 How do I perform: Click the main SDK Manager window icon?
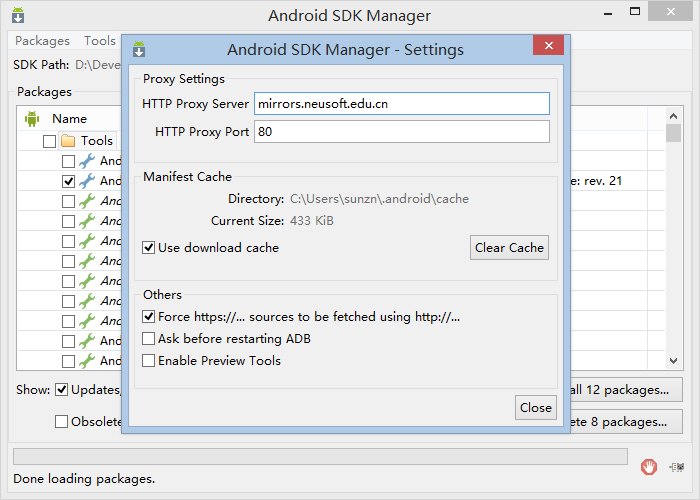(18, 16)
